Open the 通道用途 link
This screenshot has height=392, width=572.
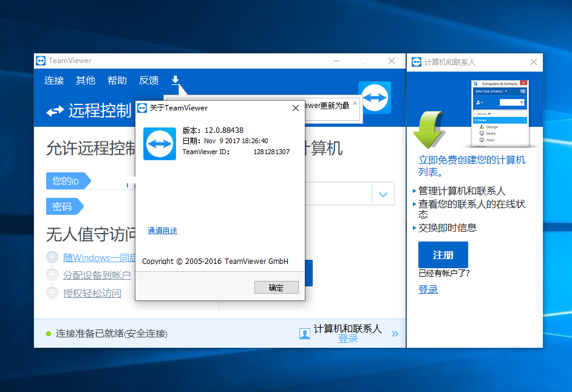[x=162, y=231]
